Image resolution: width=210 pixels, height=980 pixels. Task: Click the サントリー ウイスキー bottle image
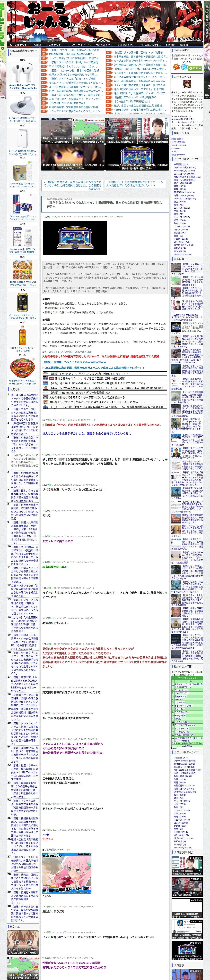[x=22, y=335]
